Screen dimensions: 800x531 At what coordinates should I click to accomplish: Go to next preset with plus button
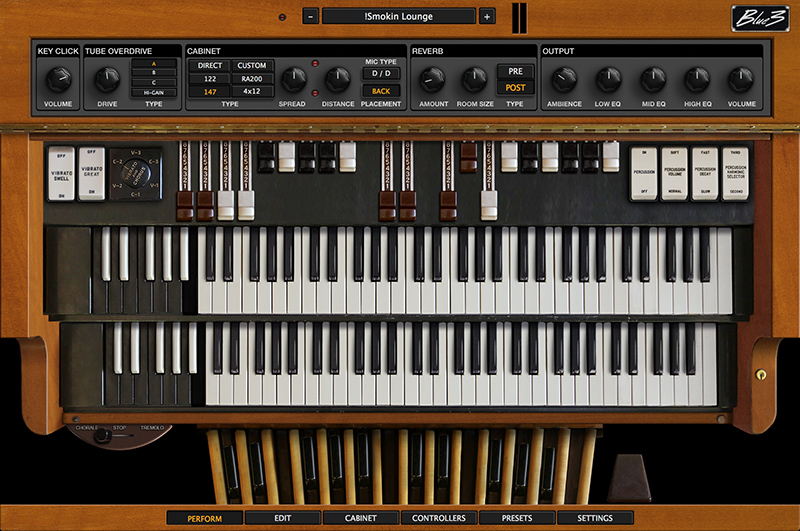pos(486,16)
